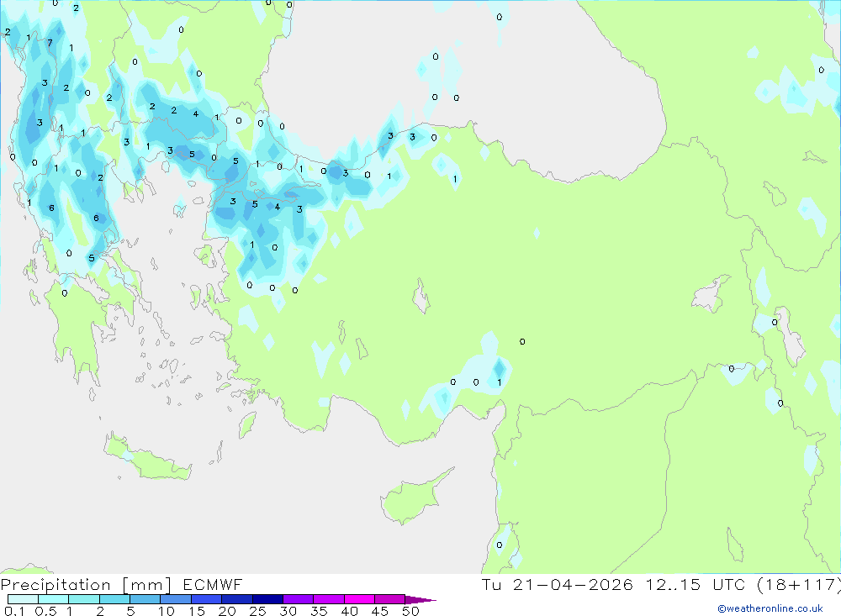841x616 pixels.
Task: Click the '35' legend scale label
Action: click(x=319, y=611)
